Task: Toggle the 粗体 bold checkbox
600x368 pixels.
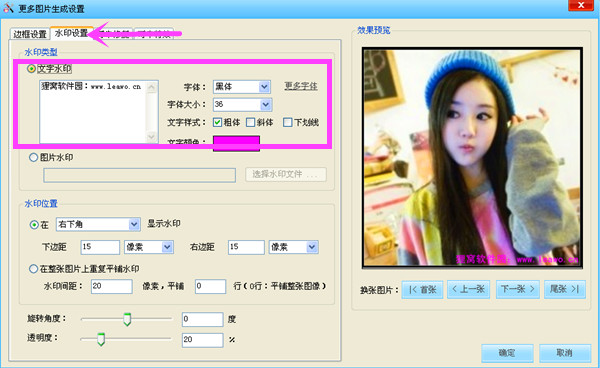Action: click(217, 122)
